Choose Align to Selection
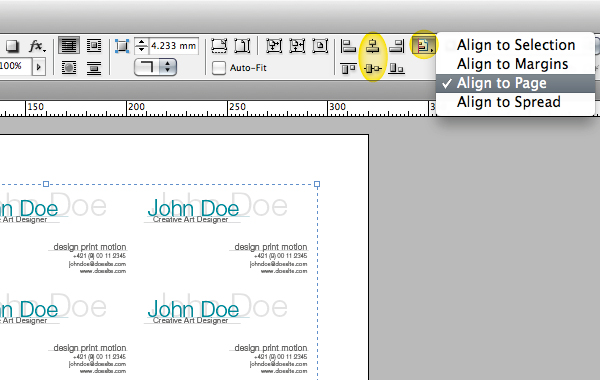 pyautogui.click(x=516, y=45)
